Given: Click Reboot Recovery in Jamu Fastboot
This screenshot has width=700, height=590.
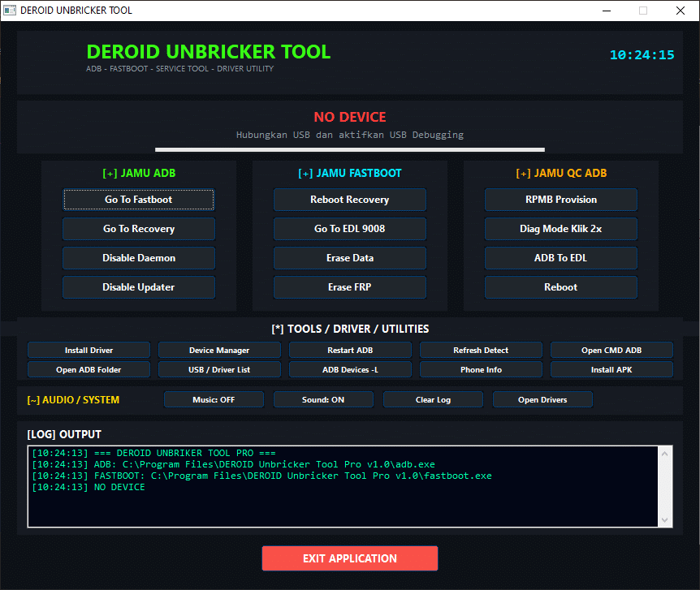Looking at the screenshot, I should click(x=349, y=200).
